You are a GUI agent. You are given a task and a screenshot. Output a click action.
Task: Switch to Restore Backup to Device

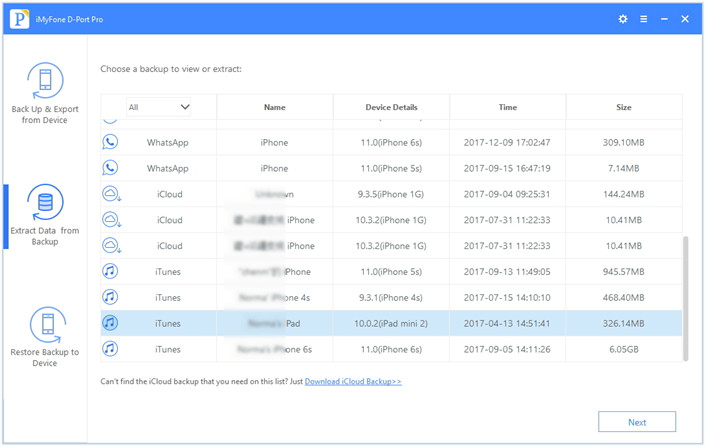(45, 337)
